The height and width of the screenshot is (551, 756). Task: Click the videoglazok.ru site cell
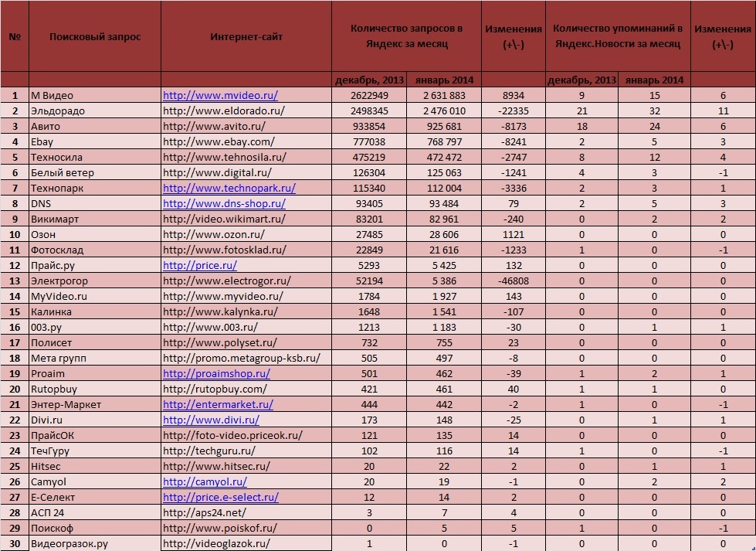(246, 544)
